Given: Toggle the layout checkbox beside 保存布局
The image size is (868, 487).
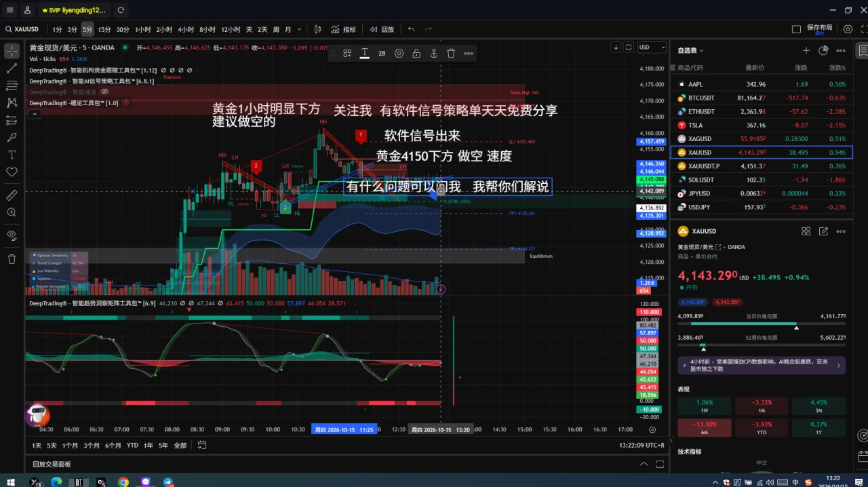Looking at the screenshot, I should click(796, 29).
